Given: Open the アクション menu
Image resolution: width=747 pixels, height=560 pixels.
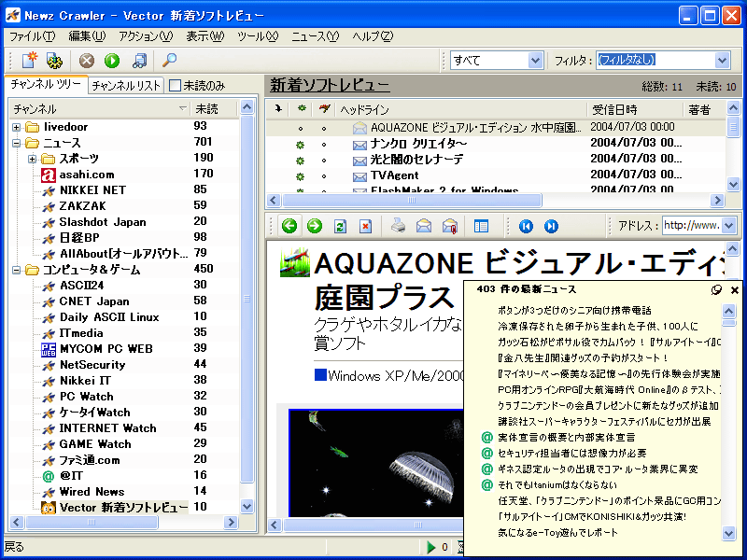Looking at the screenshot, I should pyautogui.click(x=146, y=36).
